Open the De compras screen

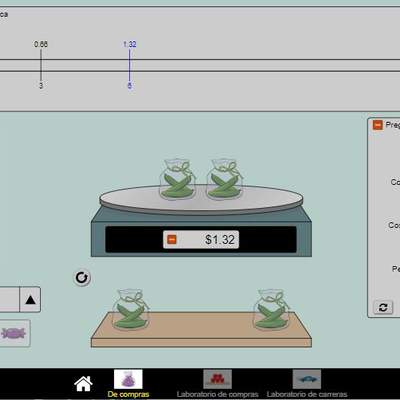[128, 384]
